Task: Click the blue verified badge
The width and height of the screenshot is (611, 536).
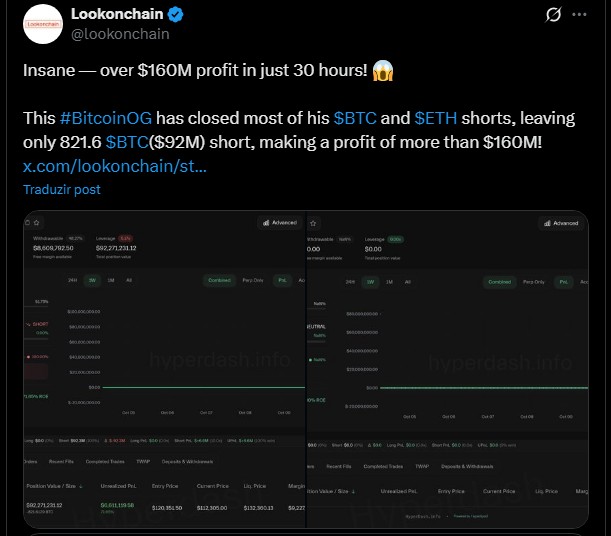Action: 176,15
